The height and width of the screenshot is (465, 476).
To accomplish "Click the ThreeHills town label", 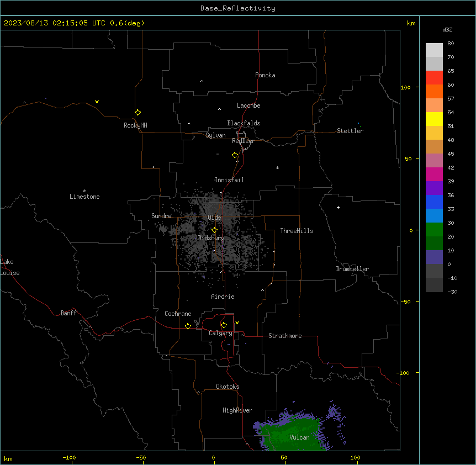I will (x=297, y=231).
